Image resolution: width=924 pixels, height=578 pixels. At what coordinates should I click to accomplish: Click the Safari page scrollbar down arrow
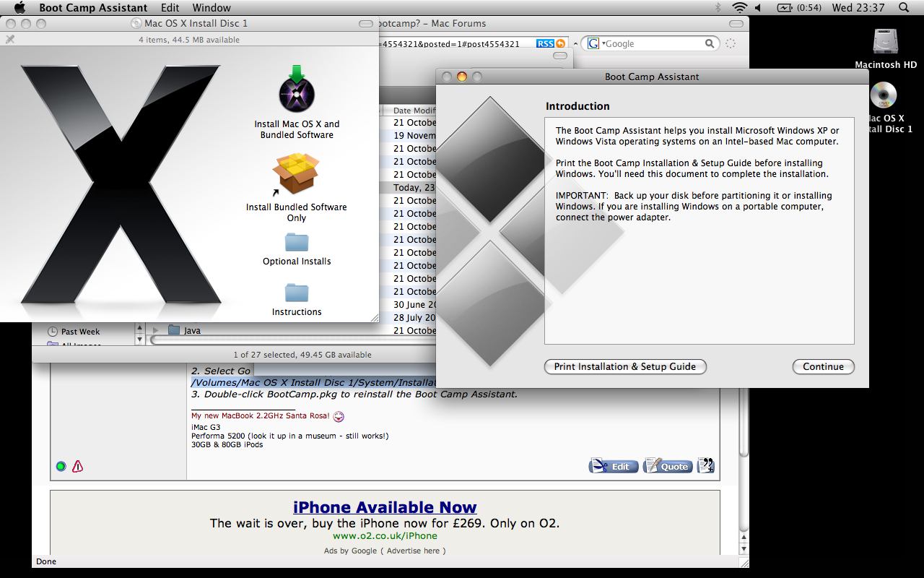[x=743, y=549]
